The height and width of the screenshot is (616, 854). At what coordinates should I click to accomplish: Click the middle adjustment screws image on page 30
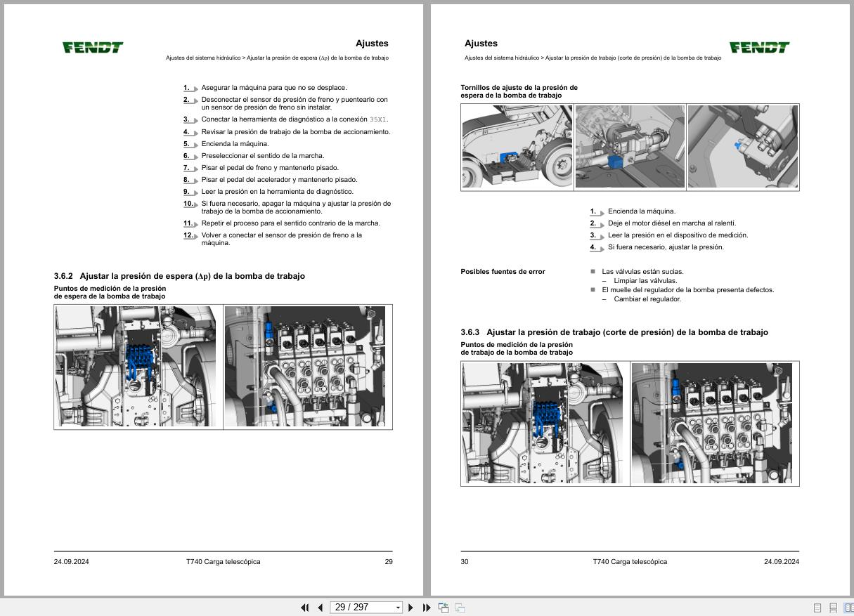point(629,147)
